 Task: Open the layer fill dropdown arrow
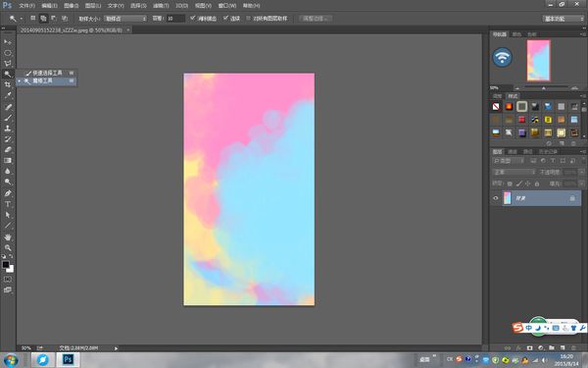coord(581,184)
